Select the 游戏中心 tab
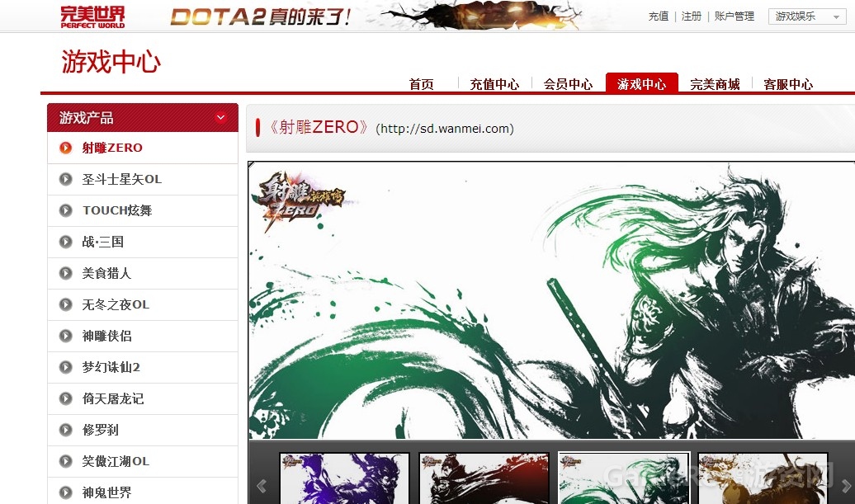Viewport: 855px width, 504px height. tap(642, 83)
